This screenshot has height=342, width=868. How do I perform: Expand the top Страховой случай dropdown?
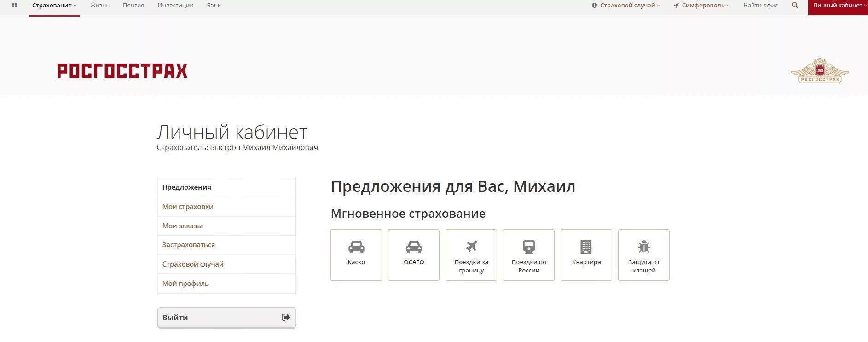pyautogui.click(x=630, y=6)
